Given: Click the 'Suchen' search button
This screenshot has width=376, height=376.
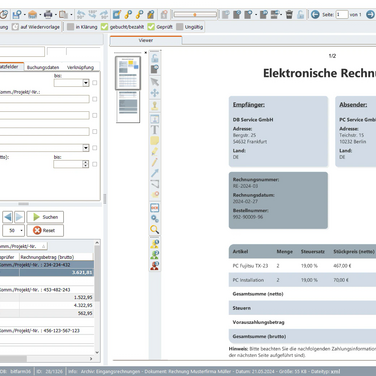Looking at the screenshot, I should [x=45, y=217].
